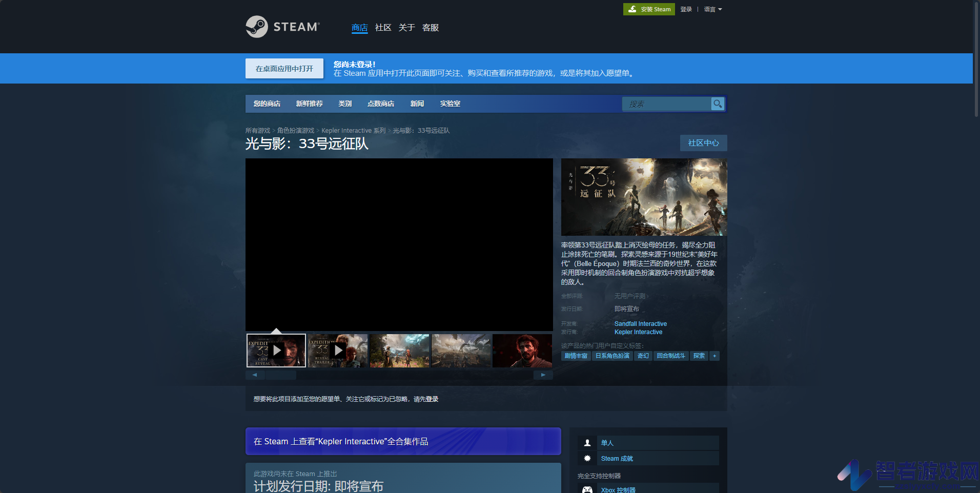Viewport: 980px width, 493px height.
Task: Open the flying creature screenshot thumbnail
Action: [x=461, y=351]
